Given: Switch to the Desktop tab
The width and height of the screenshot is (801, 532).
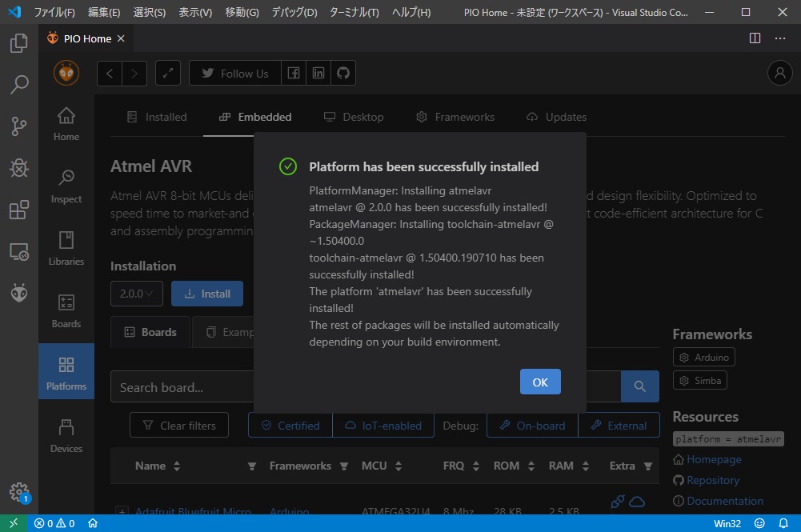Looking at the screenshot, I should click(x=354, y=117).
